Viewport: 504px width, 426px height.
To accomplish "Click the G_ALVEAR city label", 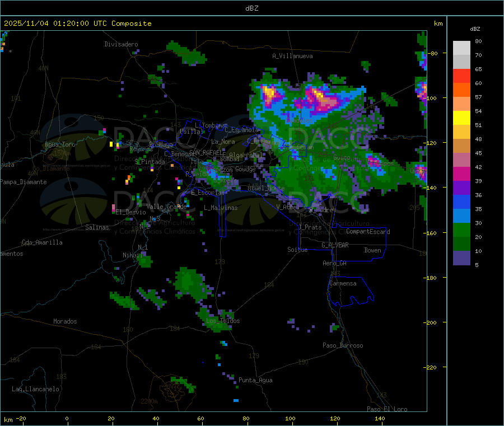I will click(335, 245).
